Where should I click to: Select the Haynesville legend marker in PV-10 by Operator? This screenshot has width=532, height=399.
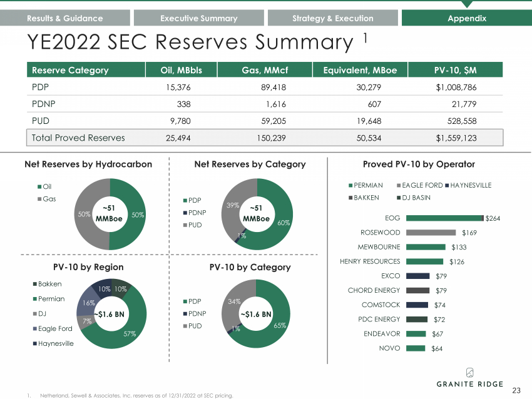[x=447, y=186]
